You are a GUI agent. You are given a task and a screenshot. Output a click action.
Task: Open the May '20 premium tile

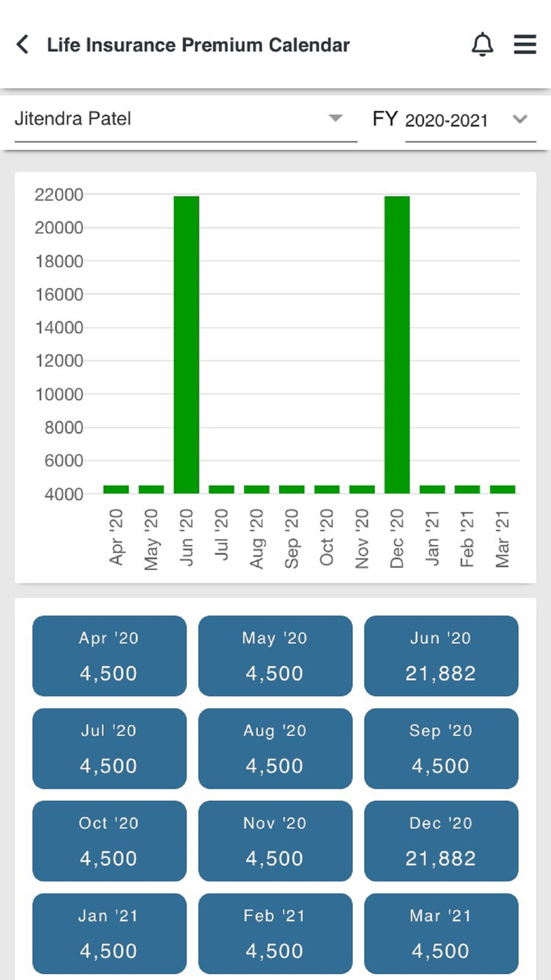click(275, 656)
